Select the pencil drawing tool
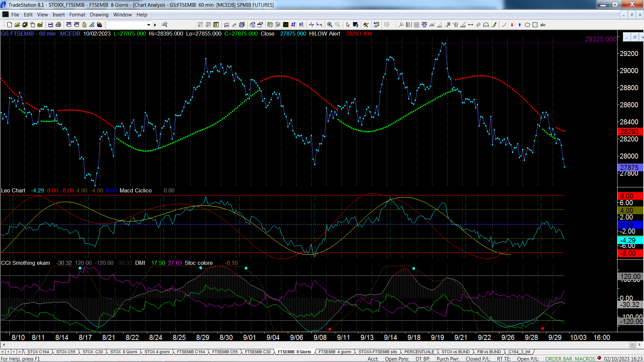Image resolution: width=644 pixels, height=362 pixels. pyautogui.click(x=494, y=25)
